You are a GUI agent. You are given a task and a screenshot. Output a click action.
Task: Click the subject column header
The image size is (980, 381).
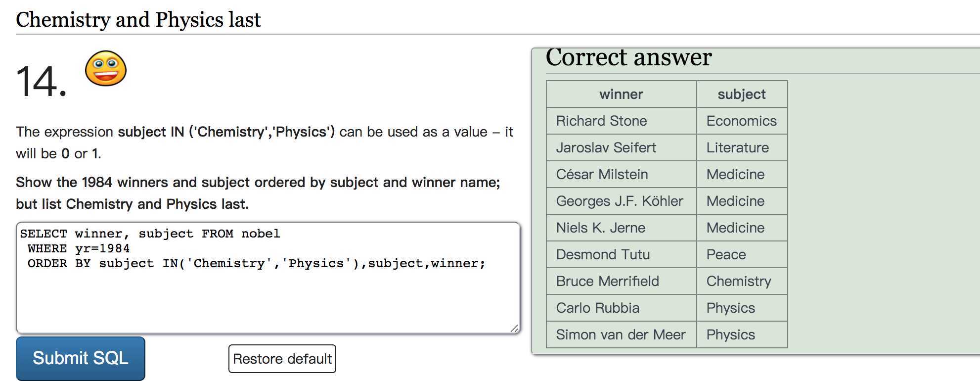point(742,94)
